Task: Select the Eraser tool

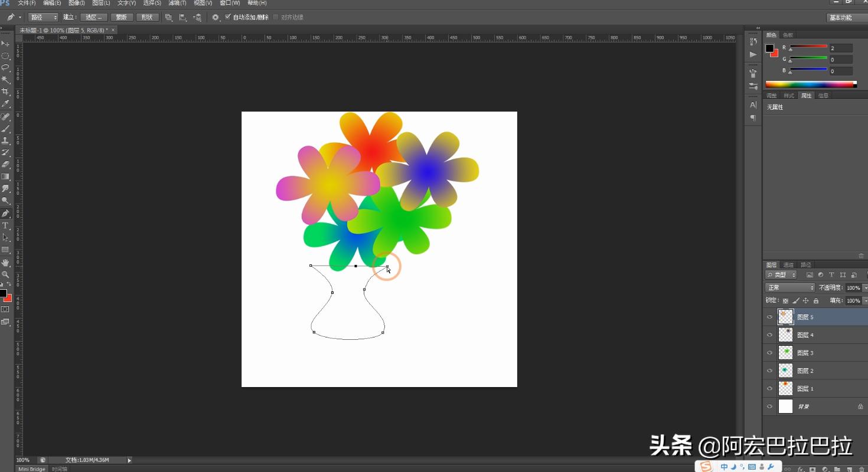Action: [6, 163]
